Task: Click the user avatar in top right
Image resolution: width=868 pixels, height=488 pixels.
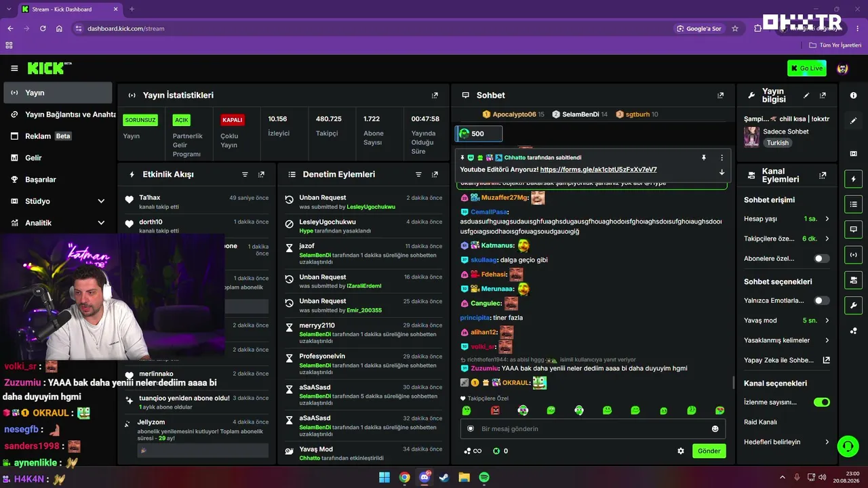Action: (842, 68)
